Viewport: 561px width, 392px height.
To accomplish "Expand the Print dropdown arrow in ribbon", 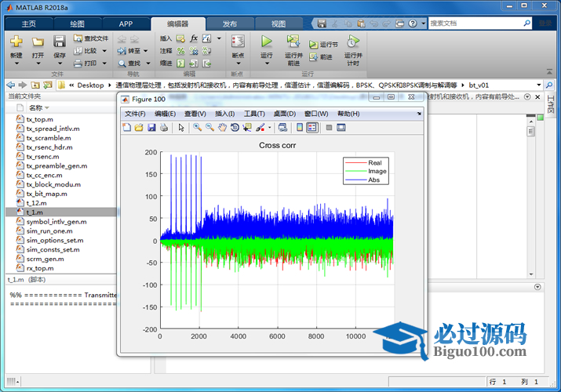I will click(104, 64).
